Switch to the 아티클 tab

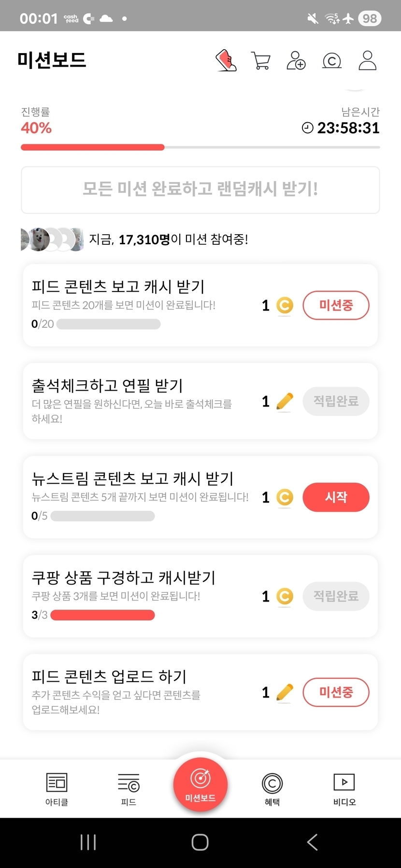coord(57,789)
